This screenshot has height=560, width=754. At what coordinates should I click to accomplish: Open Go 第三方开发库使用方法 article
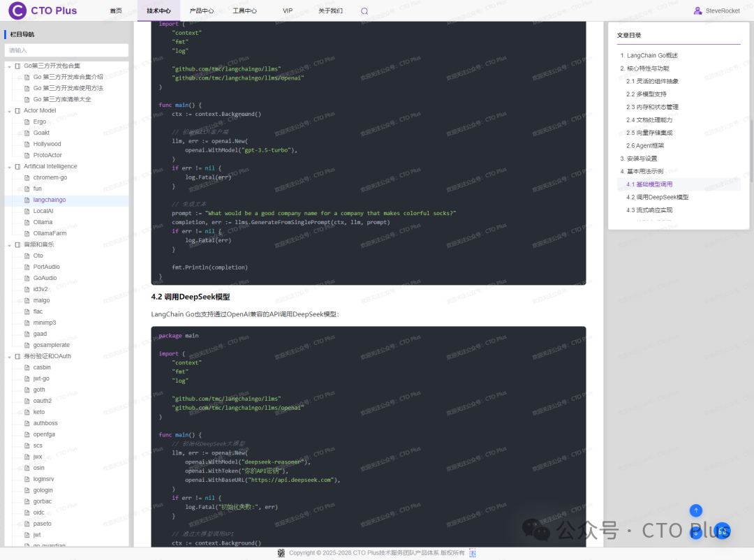click(x=68, y=88)
